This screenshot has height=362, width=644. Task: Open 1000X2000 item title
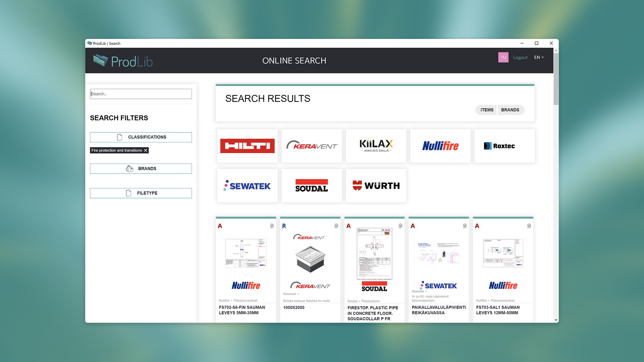pyautogui.click(x=294, y=307)
